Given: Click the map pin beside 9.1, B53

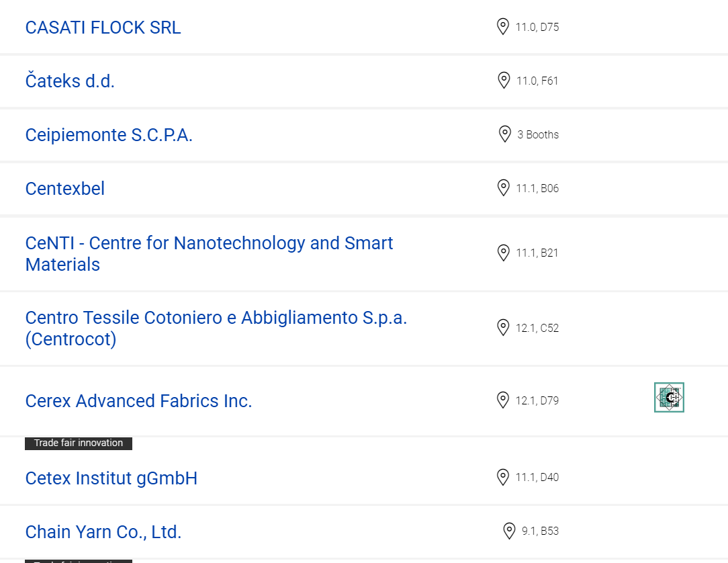Looking at the screenshot, I should point(509,531).
